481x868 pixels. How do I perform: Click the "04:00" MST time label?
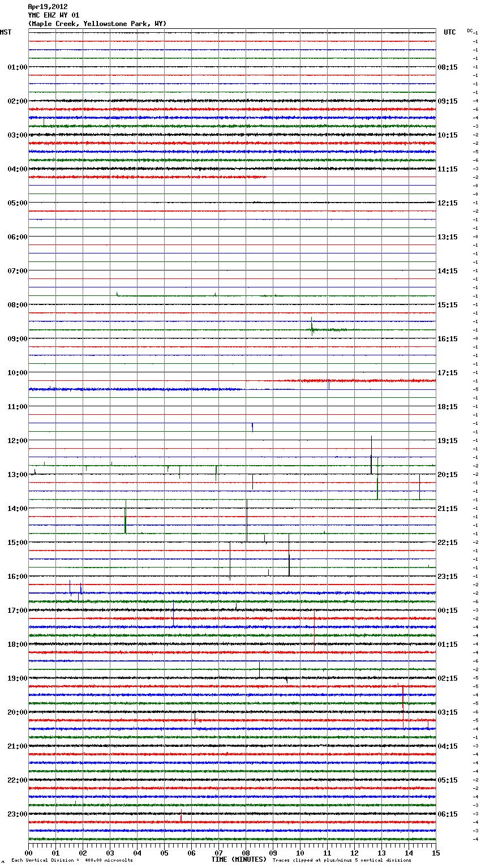(18, 169)
